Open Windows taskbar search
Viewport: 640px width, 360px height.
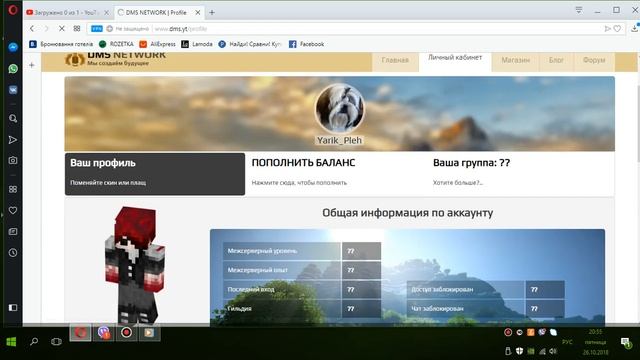pyautogui.click(x=34, y=342)
